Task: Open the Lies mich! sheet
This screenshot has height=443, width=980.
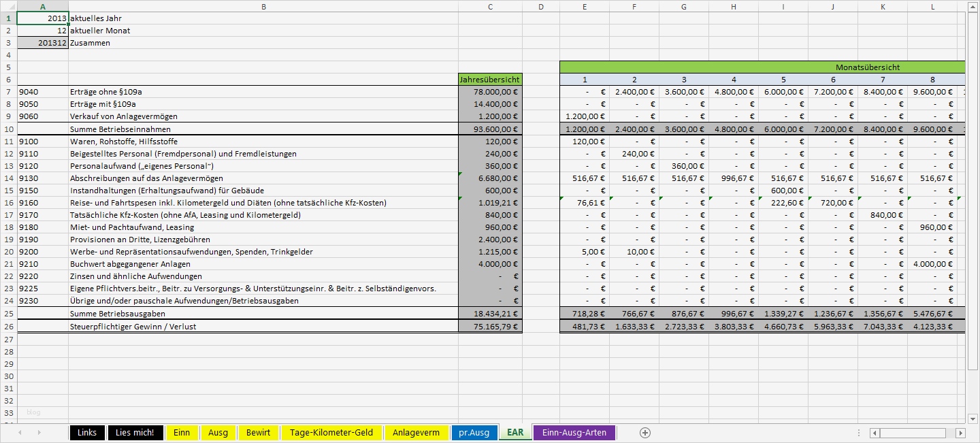Action: [135, 432]
